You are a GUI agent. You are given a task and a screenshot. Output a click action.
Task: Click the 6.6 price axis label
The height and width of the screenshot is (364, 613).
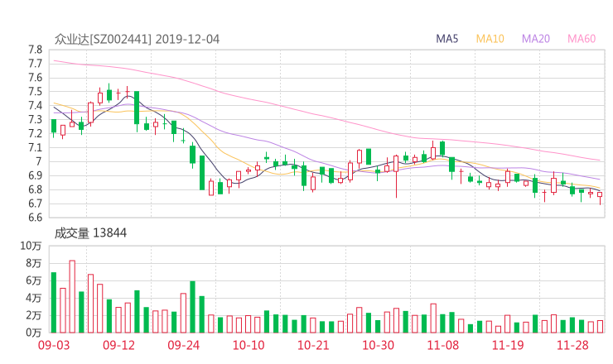coord(35,218)
